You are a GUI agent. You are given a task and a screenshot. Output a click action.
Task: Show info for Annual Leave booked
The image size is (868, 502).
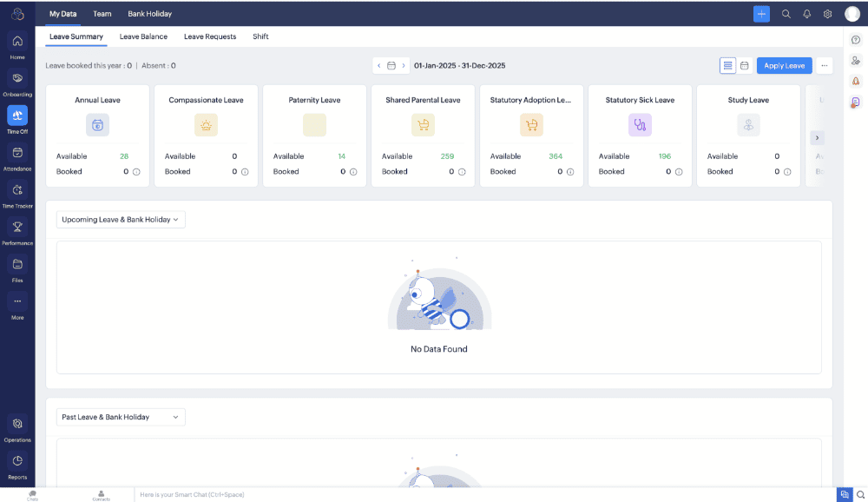tap(136, 172)
